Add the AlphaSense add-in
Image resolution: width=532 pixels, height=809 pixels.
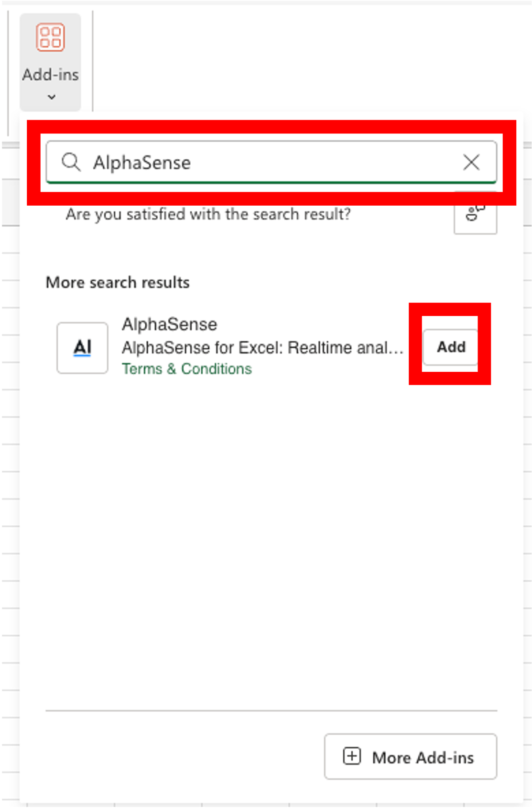[x=450, y=347]
